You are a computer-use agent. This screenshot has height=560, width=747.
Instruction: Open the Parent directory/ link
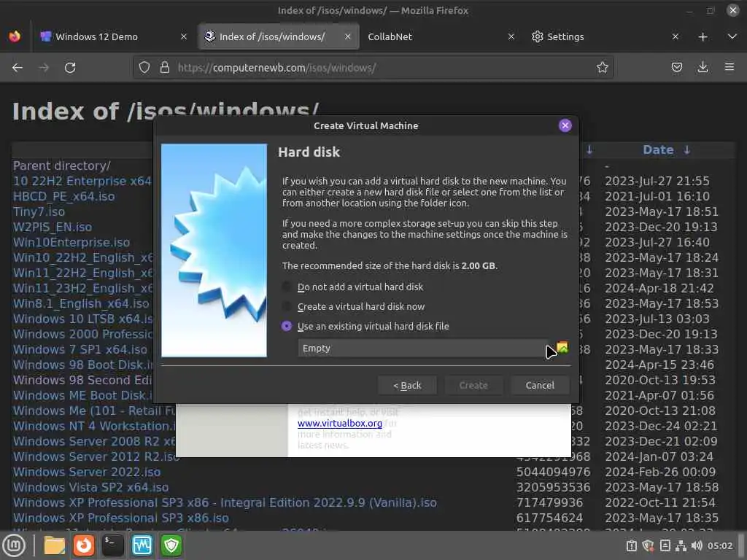(61, 166)
